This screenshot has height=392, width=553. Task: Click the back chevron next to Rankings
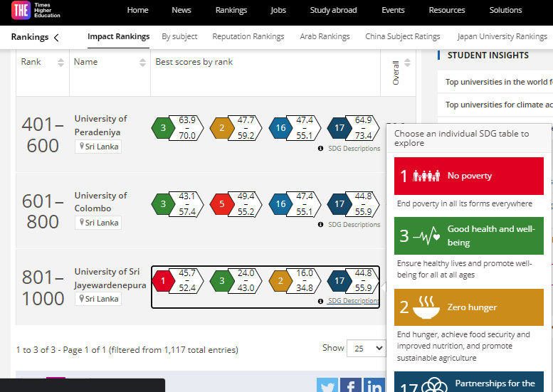[56, 38]
